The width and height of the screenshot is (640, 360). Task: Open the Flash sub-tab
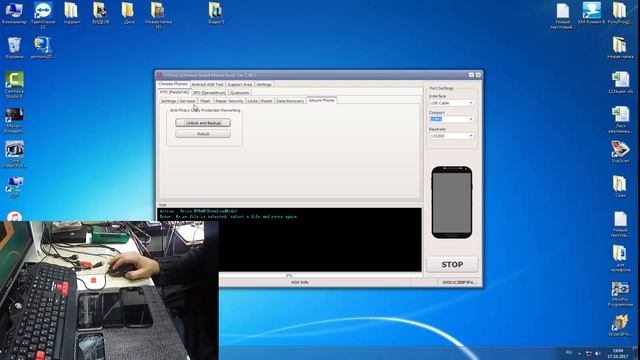[x=205, y=101]
